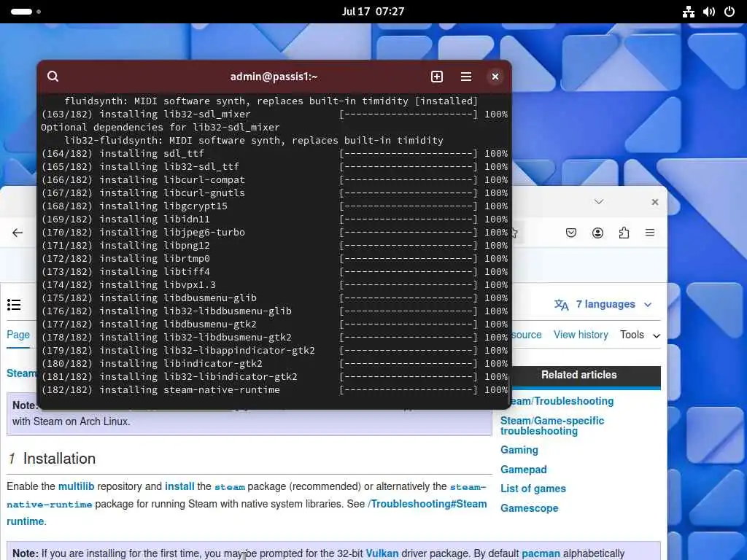The height and width of the screenshot is (560, 747).
Task: Expand the Firefox list all tabs chevron
Action: 599,202
